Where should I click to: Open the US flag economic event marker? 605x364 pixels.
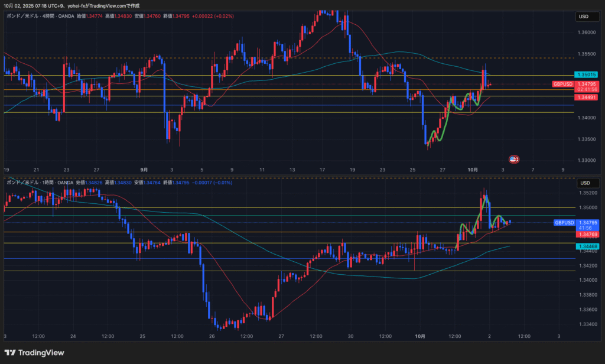click(513, 159)
